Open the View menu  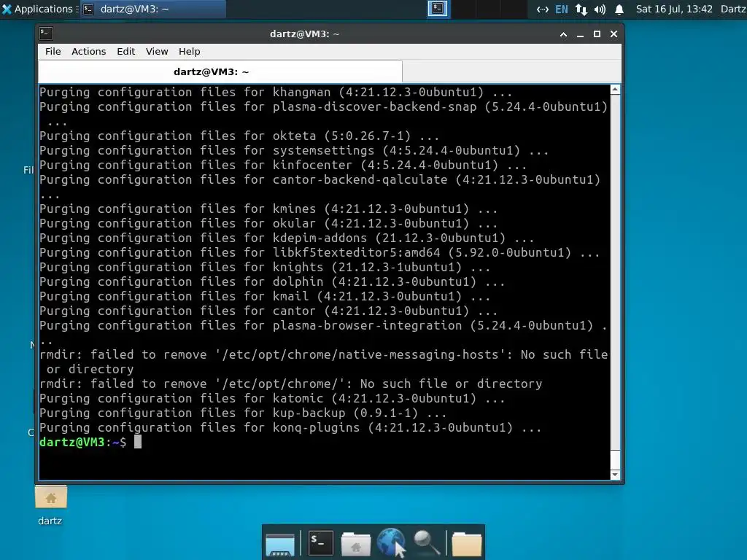157,52
